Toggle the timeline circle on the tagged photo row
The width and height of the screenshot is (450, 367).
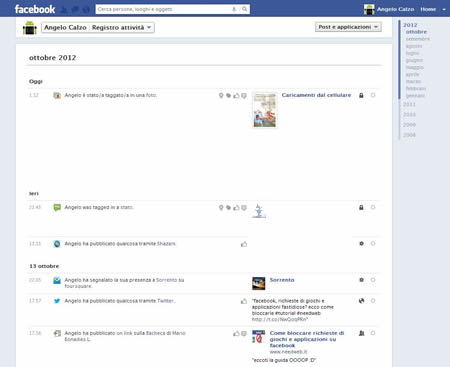pos(373,95)
